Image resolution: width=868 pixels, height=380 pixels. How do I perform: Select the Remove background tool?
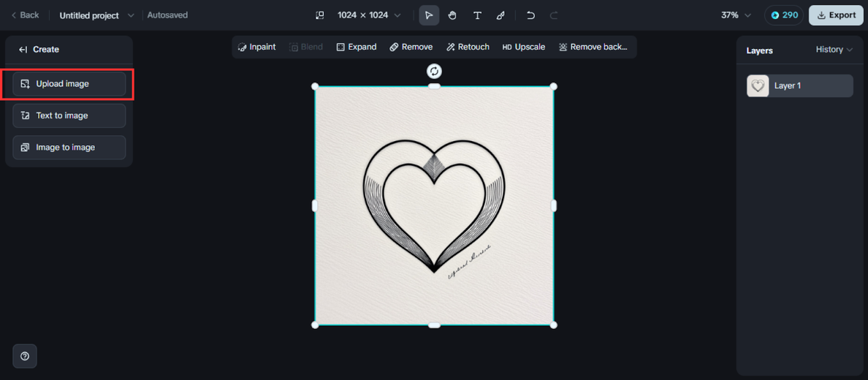593,47
